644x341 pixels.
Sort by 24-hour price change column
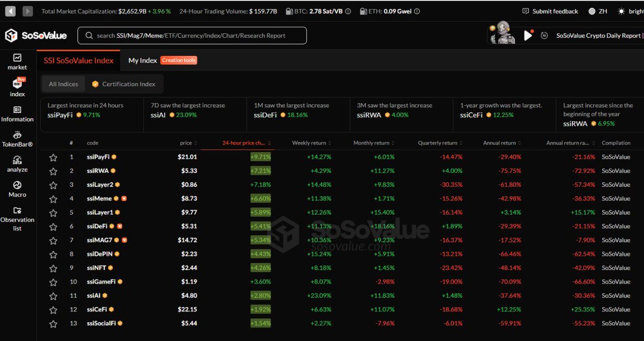pos(246,143)
